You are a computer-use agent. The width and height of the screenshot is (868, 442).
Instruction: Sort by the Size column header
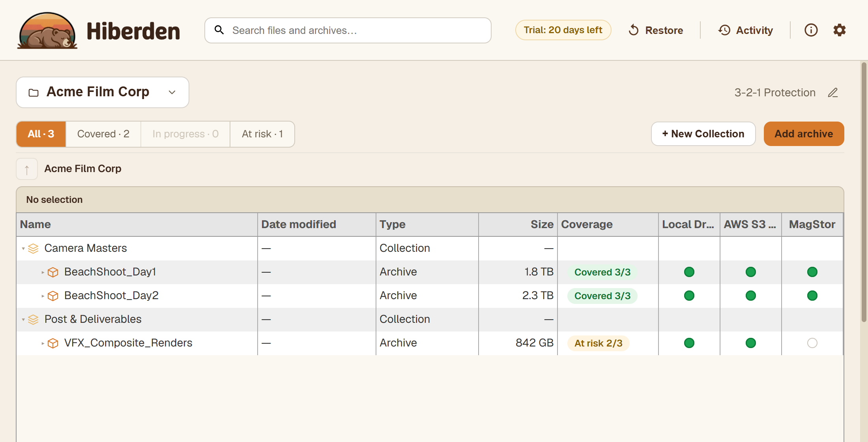click(518, 225)
